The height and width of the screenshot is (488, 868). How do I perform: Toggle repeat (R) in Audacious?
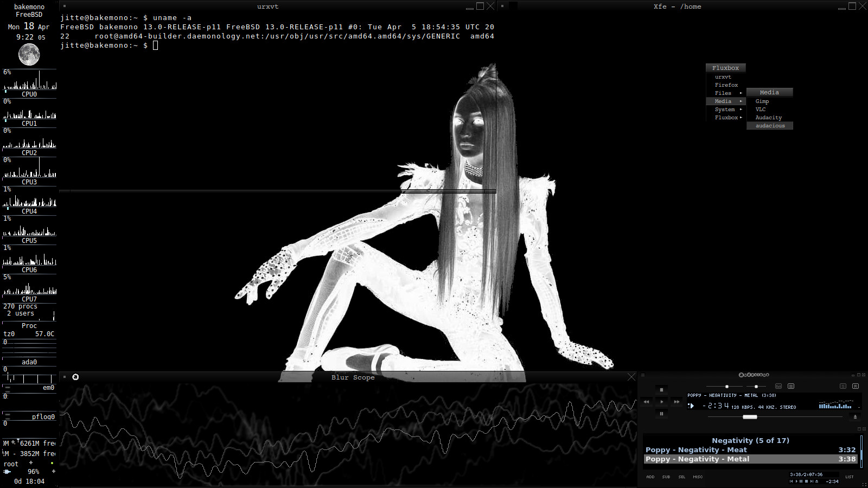(x=856, y=386)
